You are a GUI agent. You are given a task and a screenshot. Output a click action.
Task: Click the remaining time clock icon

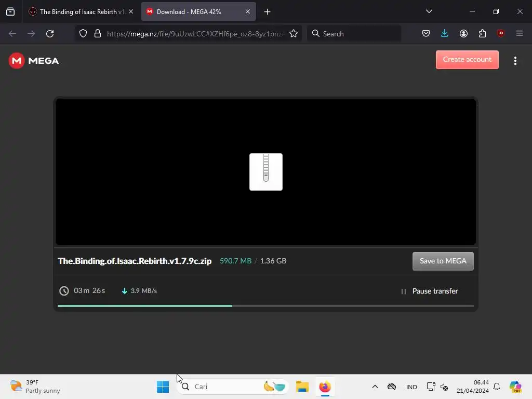64,291
